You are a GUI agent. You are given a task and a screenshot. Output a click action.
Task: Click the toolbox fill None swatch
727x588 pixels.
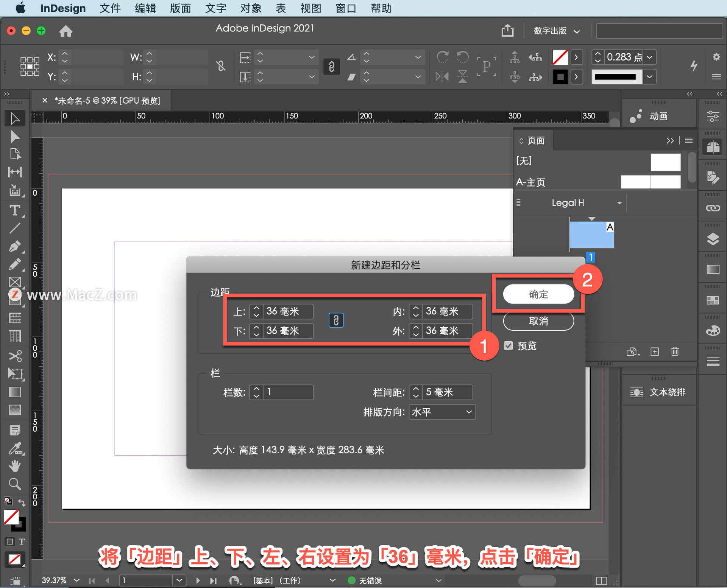[11, 517]
